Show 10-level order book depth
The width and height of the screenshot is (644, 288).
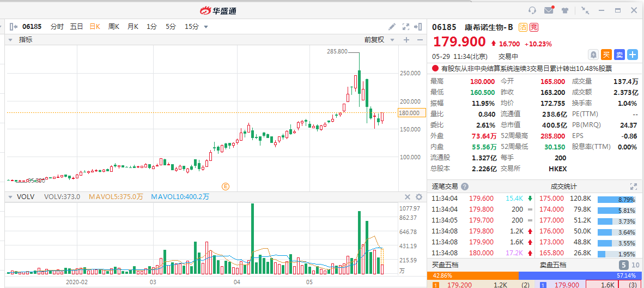pyautogui.click(x=635, y=266)
